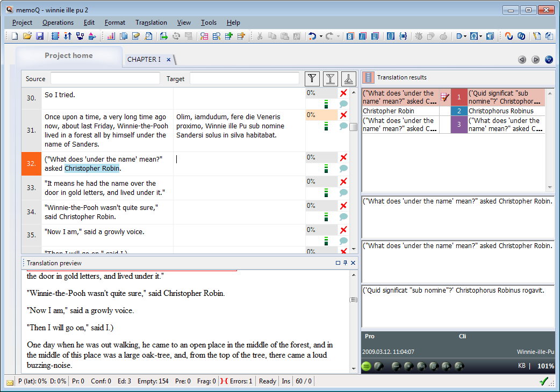Click the Undo arrow icon
The image size is (560, 392).
pyautogui.click(x=312, y=36)
